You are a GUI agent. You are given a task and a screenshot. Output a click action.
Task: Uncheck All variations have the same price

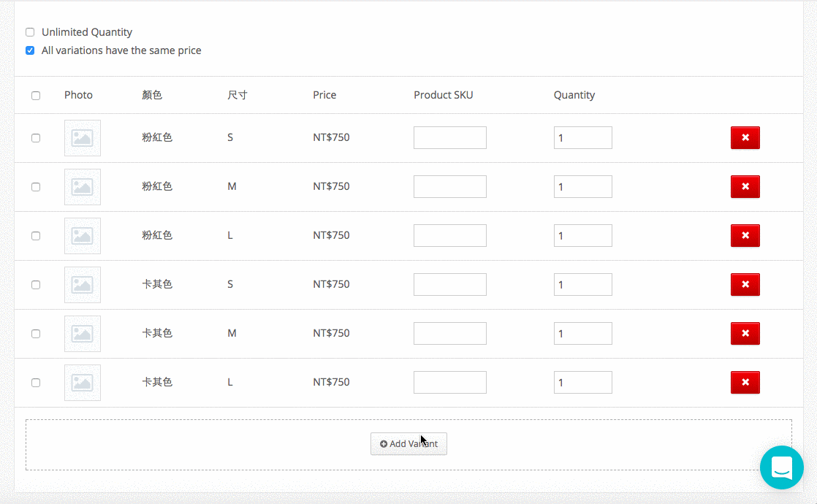point(30,50)
